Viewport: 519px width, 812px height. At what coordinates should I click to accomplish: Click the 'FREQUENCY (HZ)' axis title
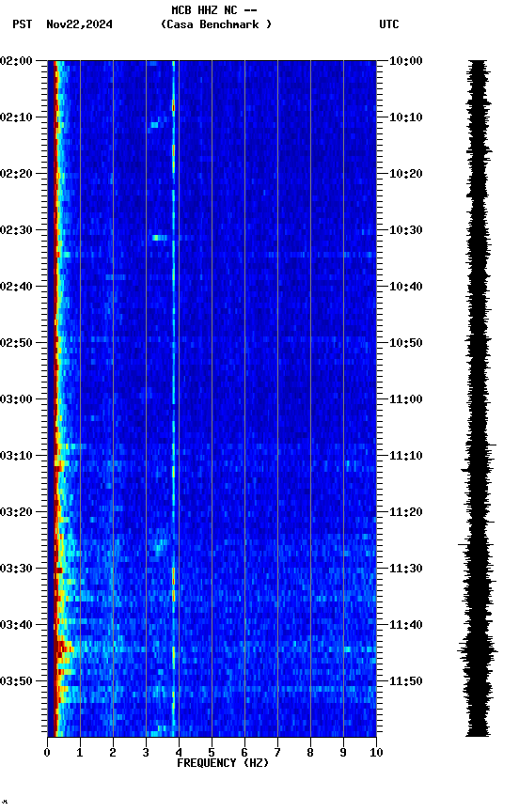pos(223,763)
